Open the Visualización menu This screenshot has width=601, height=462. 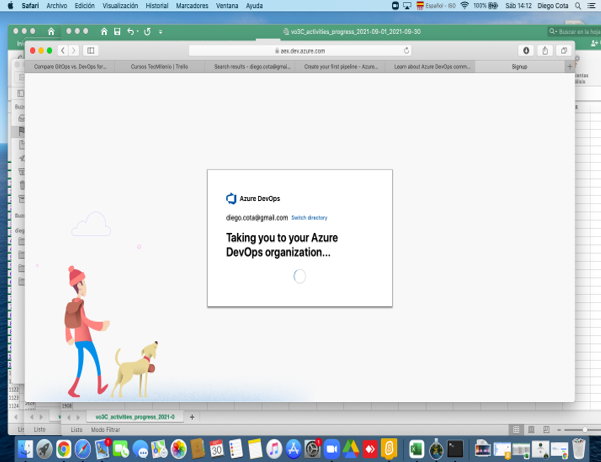pyautogui.click(x=120, y=6)
